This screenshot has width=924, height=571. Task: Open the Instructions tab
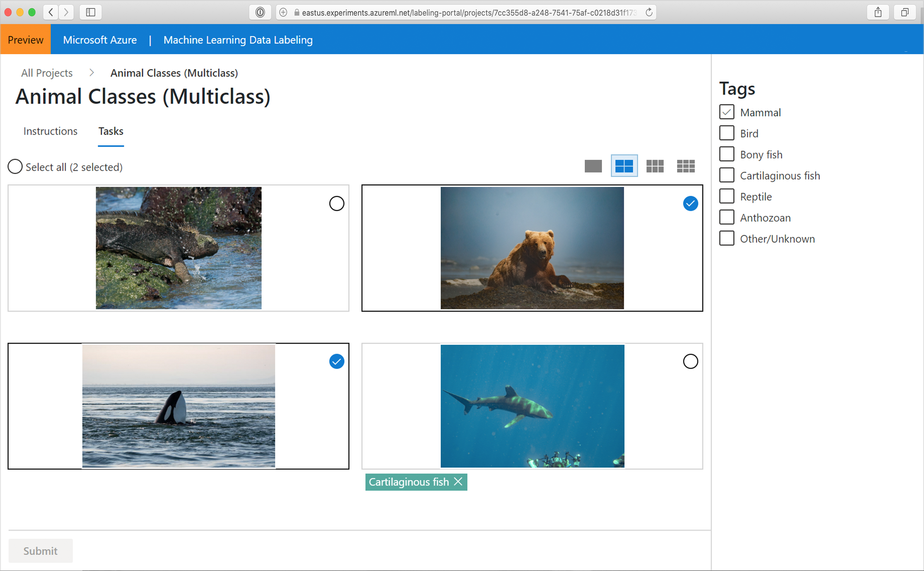click(x=50, y=131)
